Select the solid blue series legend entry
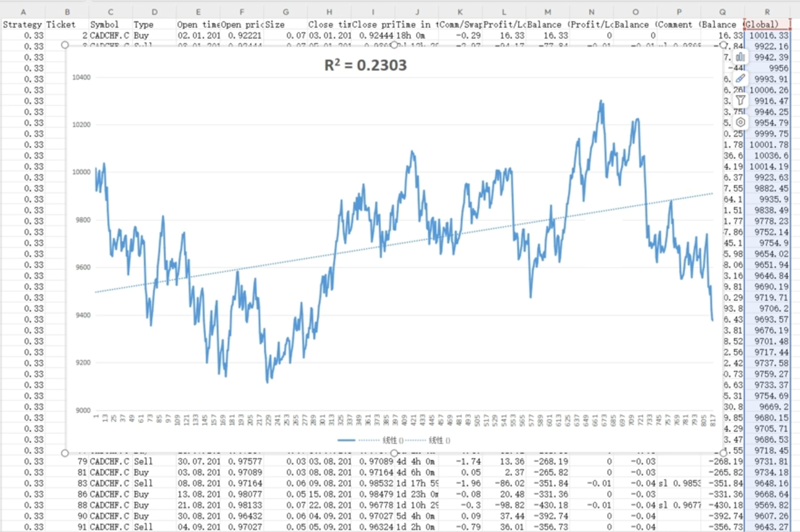Image resolution: width=800 pixels, height=532 pixels. pyautogui.click(x=346, y=440)
